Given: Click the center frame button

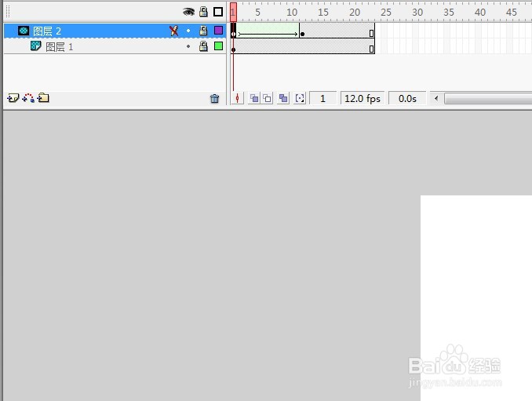Looking at the screenshot, I should [238, 99].
